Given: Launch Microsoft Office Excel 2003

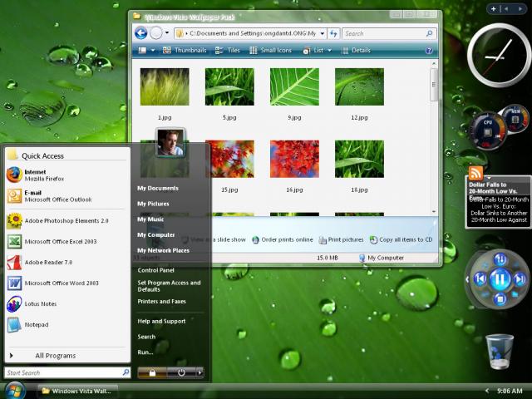Looking at the screenshot, I should click(66, 242).
